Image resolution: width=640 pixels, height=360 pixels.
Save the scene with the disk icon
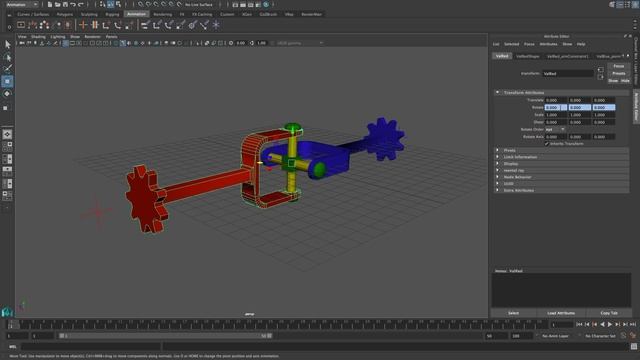(65, 4)
